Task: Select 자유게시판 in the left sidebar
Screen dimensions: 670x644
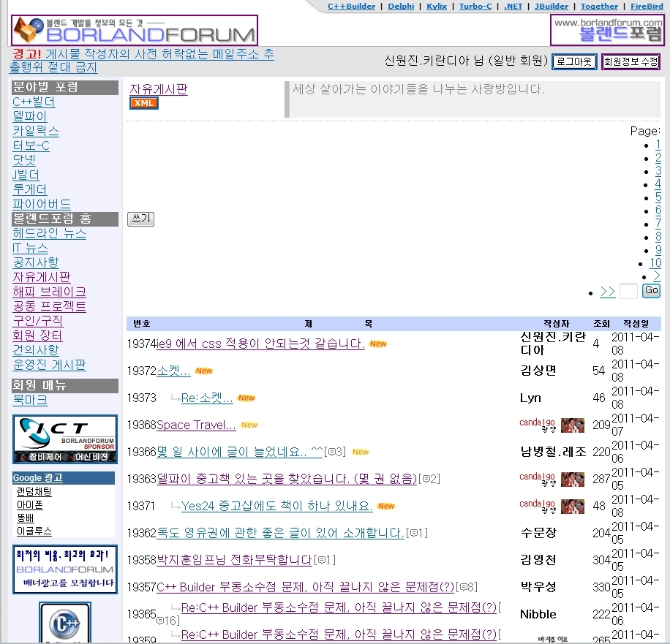Action: click(42, 277)
